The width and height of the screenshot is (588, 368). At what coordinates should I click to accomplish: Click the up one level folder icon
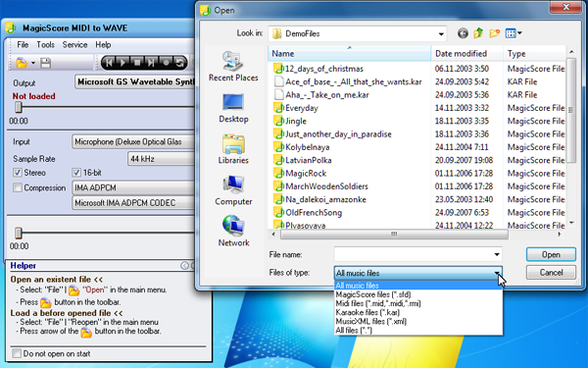pyautogui.click(x=478, y=33)
